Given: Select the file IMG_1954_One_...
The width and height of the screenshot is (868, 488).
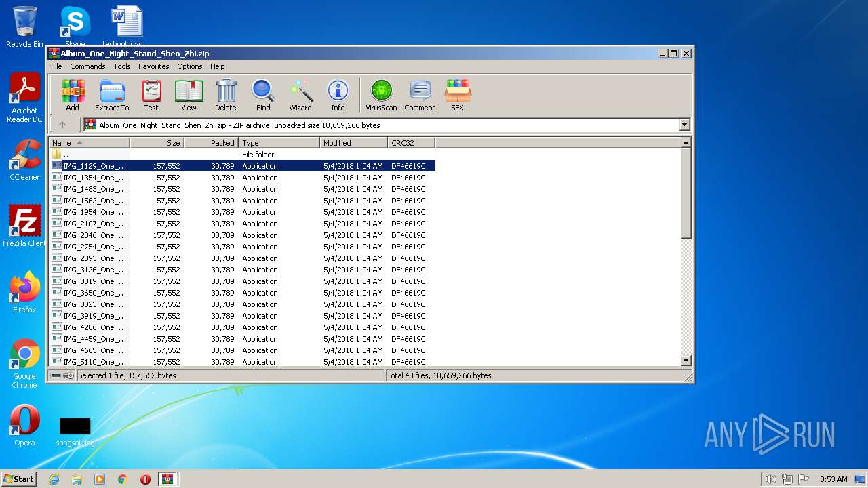Looking at the screenshot, I should click(x=242, y=212).
